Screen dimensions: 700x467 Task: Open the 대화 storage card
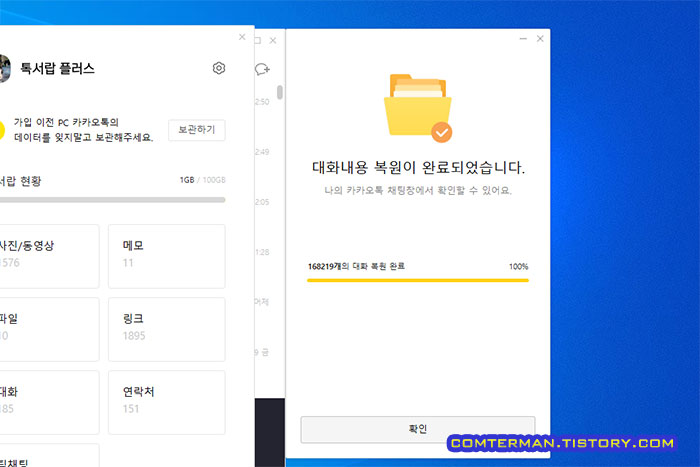(49, 402)
